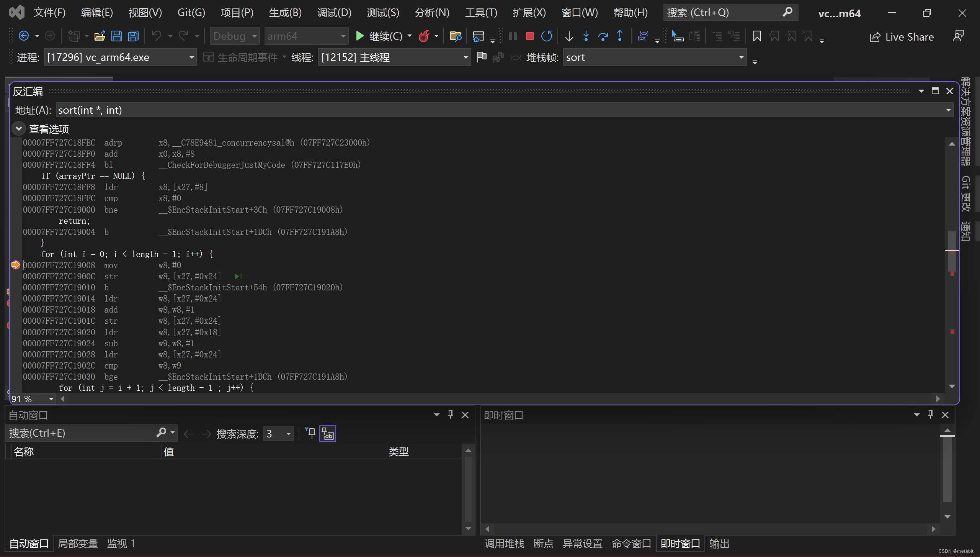Toggle the 查看选项 (View Options) expander

pos(18,128)
